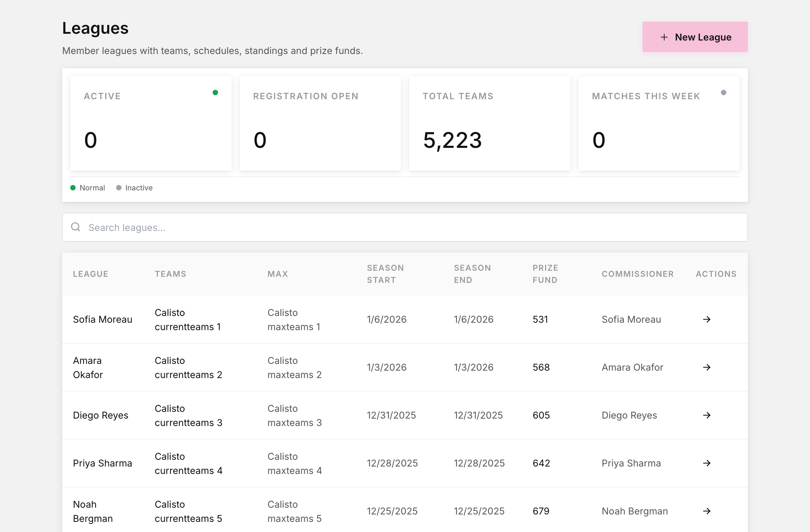
Task: Click Amara Okafor in League column
Action: click(88, 367)
